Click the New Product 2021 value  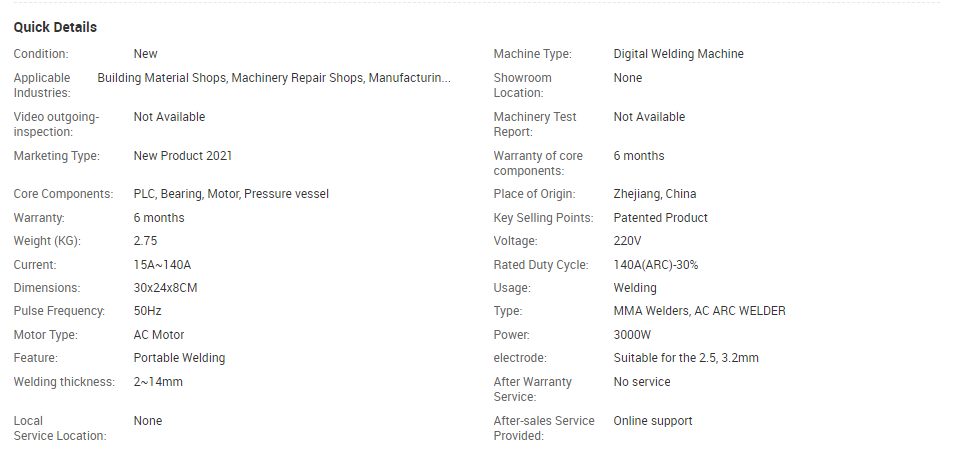(183, 155)
